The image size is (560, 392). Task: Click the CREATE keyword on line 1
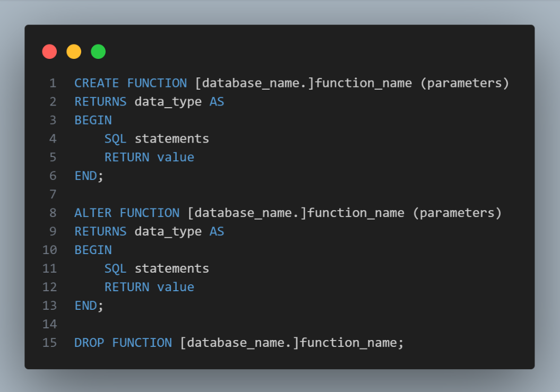[97, 83]
